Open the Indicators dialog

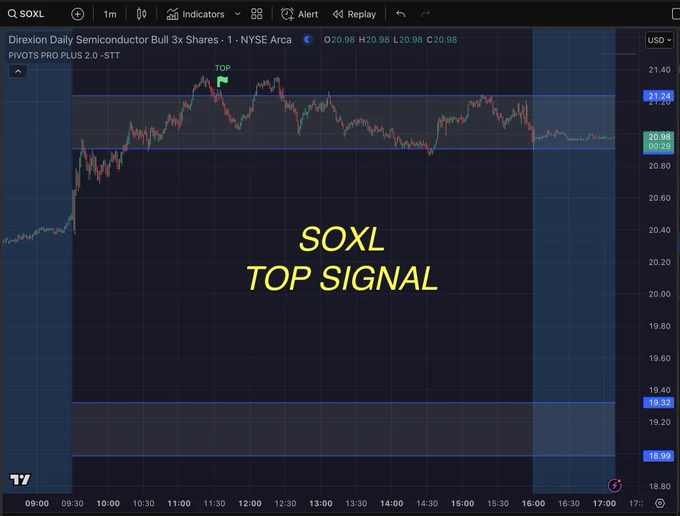(196, 14)
